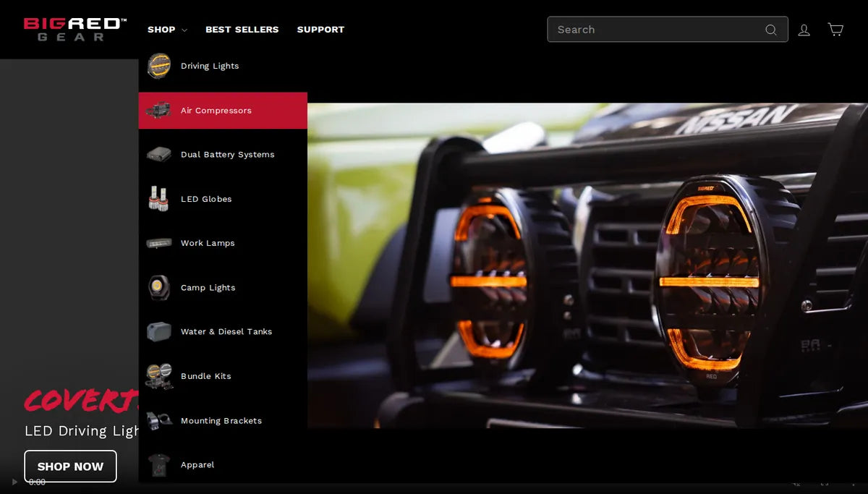The width and height of the screenshot is (868, 494).
Task: Click the Driving Lights product thumbnail
Action: [159, 66]
